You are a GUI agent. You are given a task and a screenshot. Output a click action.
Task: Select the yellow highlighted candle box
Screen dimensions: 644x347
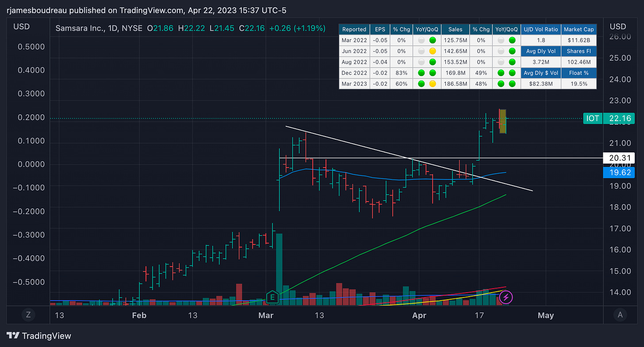pyautogui.click(x=503, y=121)
